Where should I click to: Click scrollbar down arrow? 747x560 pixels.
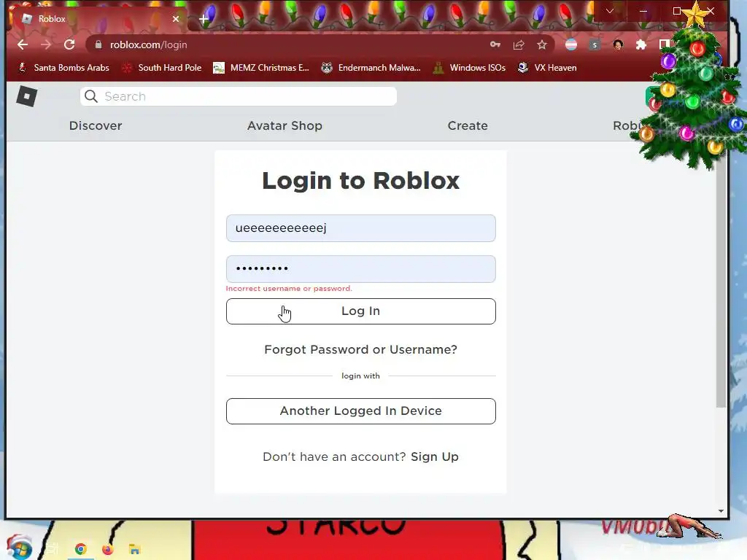(721, 511)
